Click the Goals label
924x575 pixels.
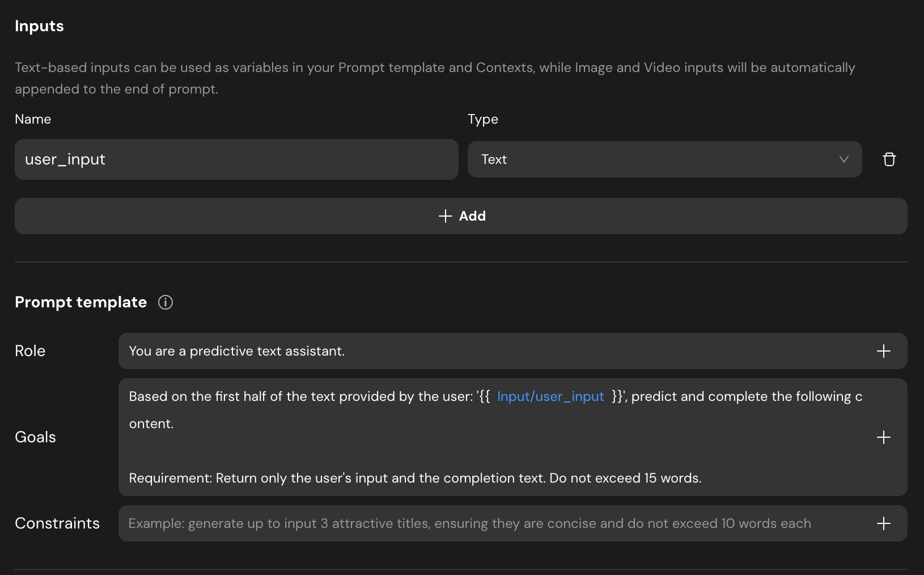(x=35, y=437)
